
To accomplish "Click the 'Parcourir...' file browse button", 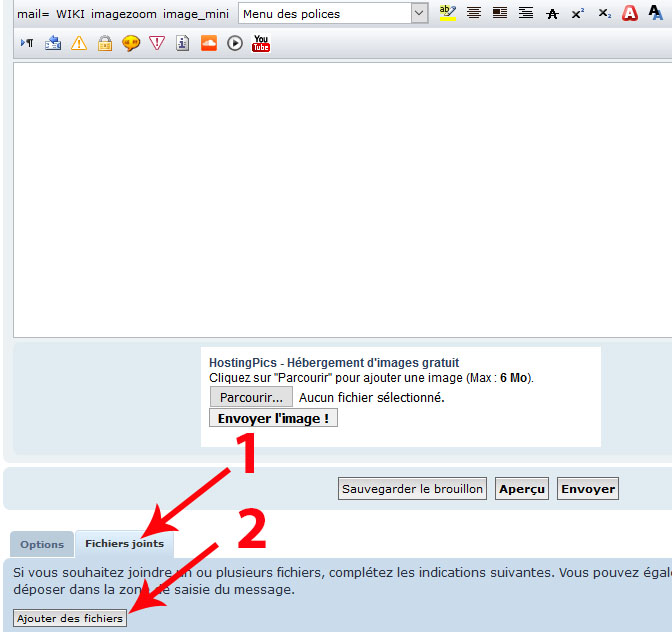I will click(x=251, y=397).
